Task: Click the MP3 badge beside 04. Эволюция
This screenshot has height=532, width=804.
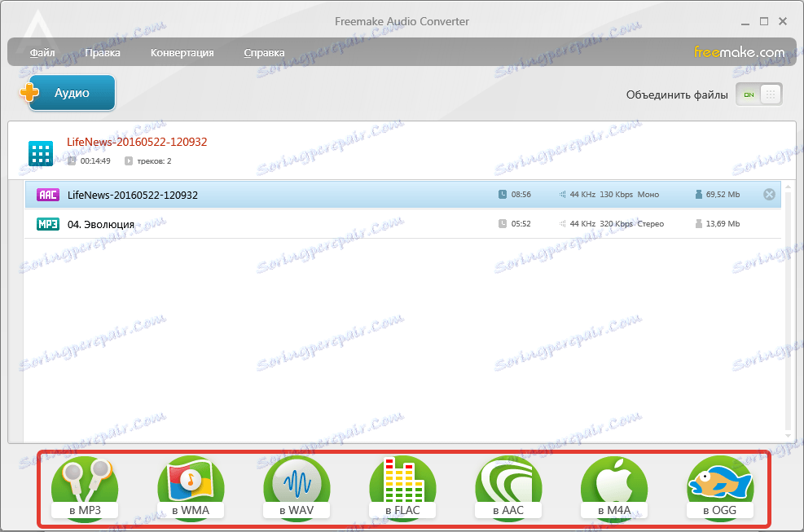Action: (46, 222)
